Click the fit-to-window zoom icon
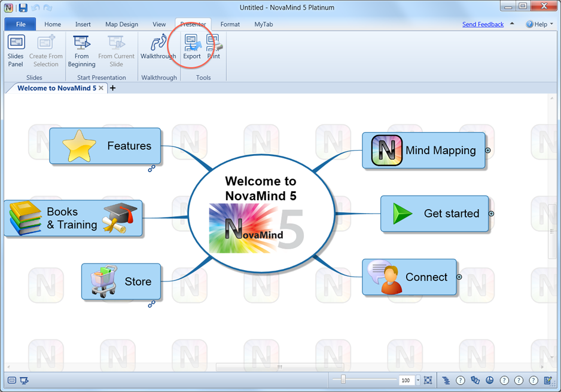 428,380
